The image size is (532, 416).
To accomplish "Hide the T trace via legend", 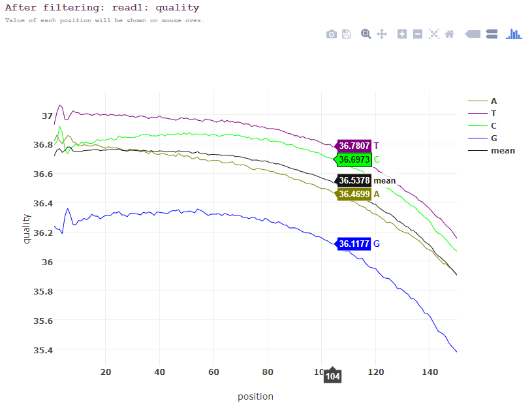I will [482, 114].
